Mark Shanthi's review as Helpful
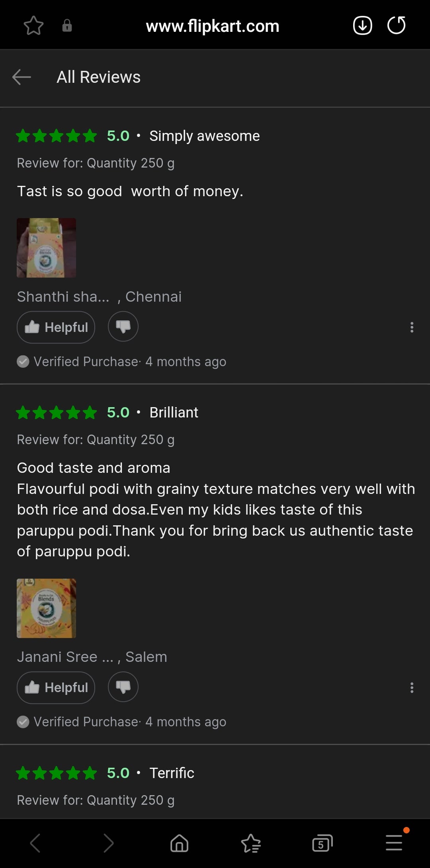Image resolution: width=430 pixels, height=868 pixels. coord(56,327)
